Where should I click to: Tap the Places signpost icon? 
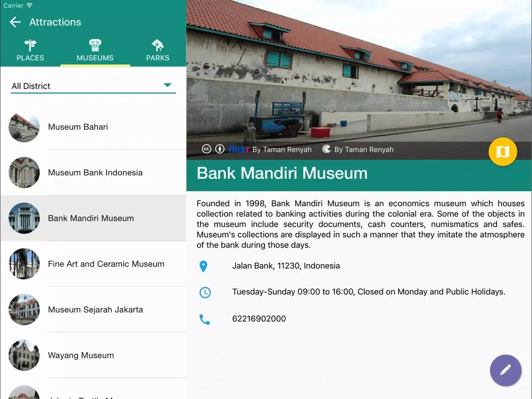pos(30,45)
